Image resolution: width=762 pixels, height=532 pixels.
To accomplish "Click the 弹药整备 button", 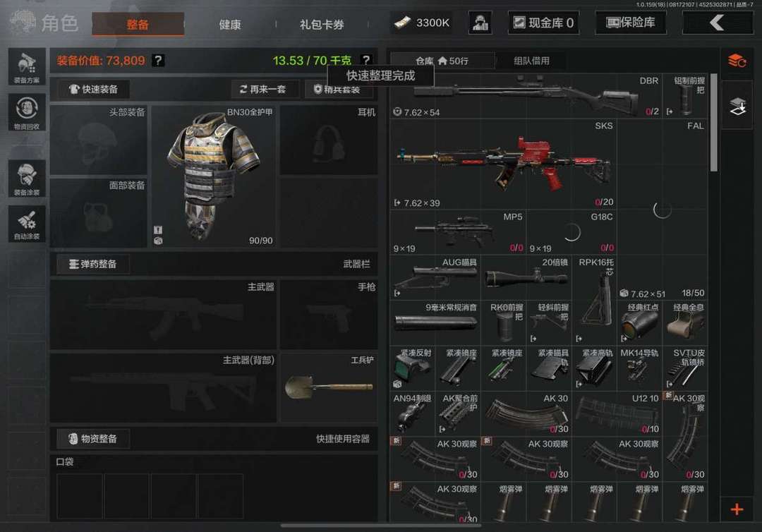I will click(92, 264).
